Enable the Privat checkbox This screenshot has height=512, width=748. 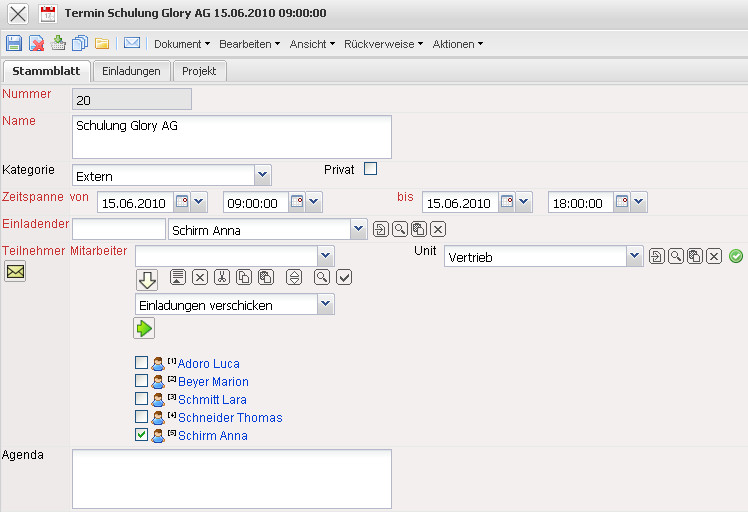pyautogui.click(x=370, y=169)
